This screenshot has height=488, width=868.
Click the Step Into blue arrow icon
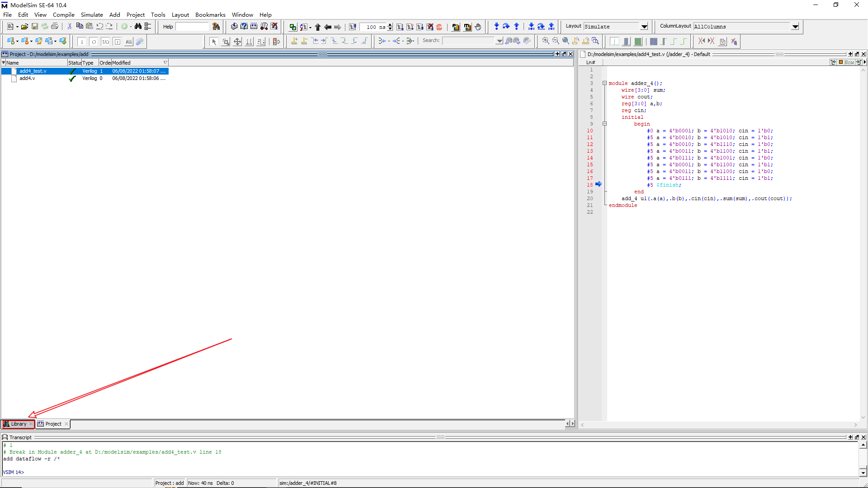[x=496, y=27]
